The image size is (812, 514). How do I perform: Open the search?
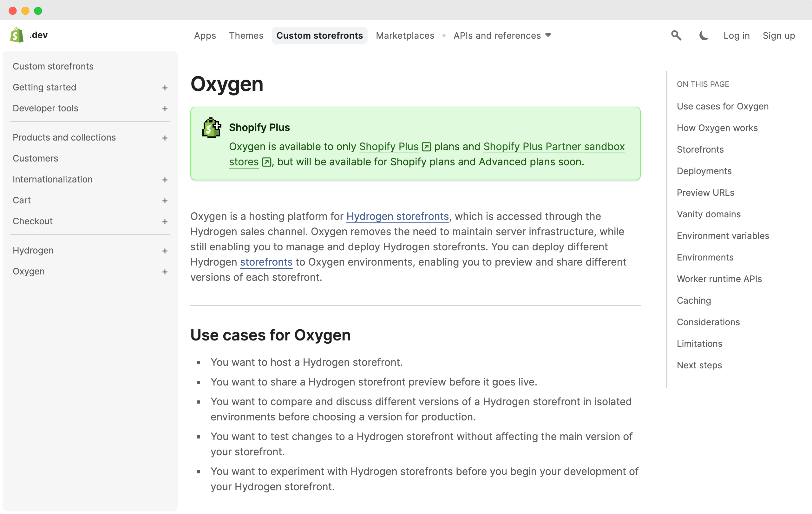pyautogui.click(x=676, y=36)
